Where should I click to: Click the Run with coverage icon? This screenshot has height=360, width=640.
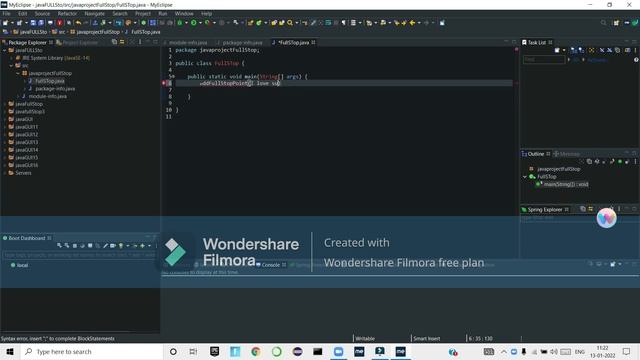207,23
